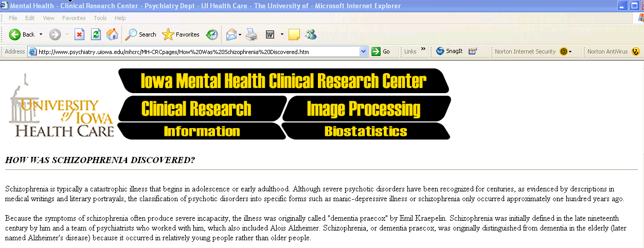Viewport: 644px width, 248px height.
Task: Click the SnagIt capture window icon
Action: pos(473,51)
